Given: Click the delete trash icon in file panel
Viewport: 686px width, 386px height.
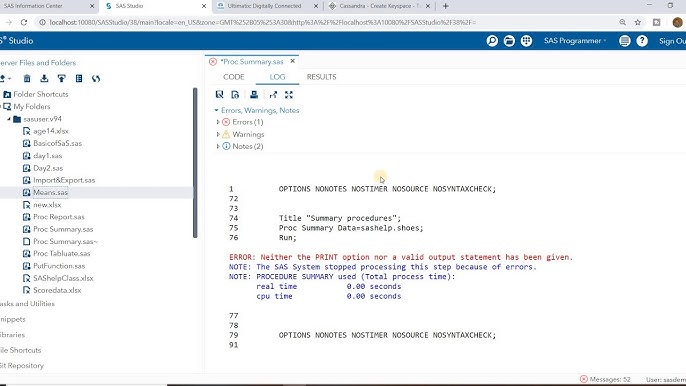Looking at the screenshot, I should pos(27,78).
